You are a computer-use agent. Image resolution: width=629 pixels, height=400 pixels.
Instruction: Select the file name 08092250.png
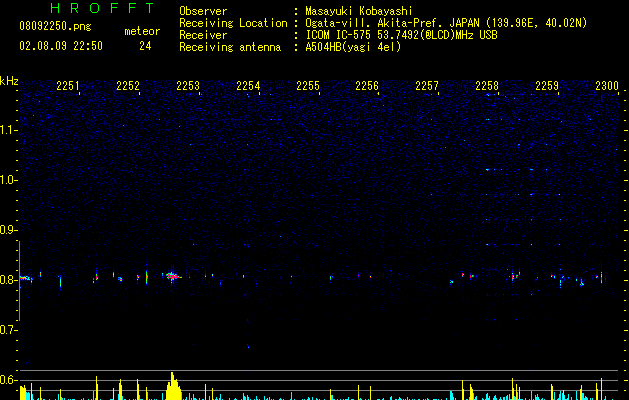55,27
